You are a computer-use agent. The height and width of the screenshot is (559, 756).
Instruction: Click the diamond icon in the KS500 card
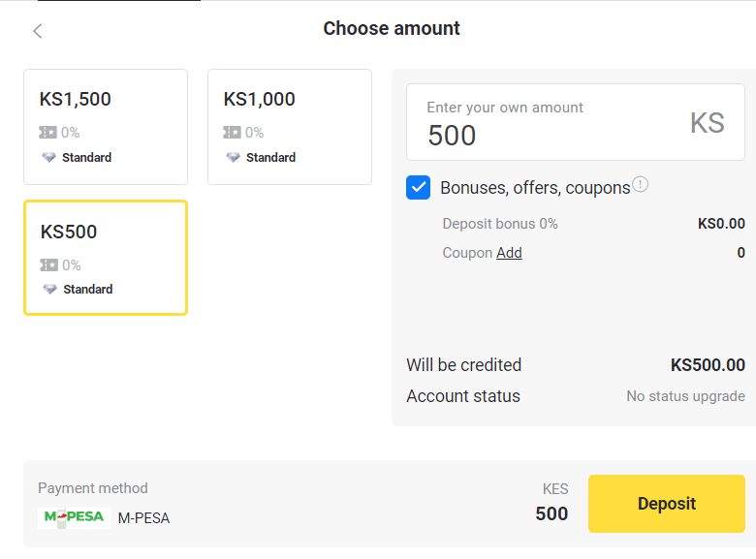49,290
